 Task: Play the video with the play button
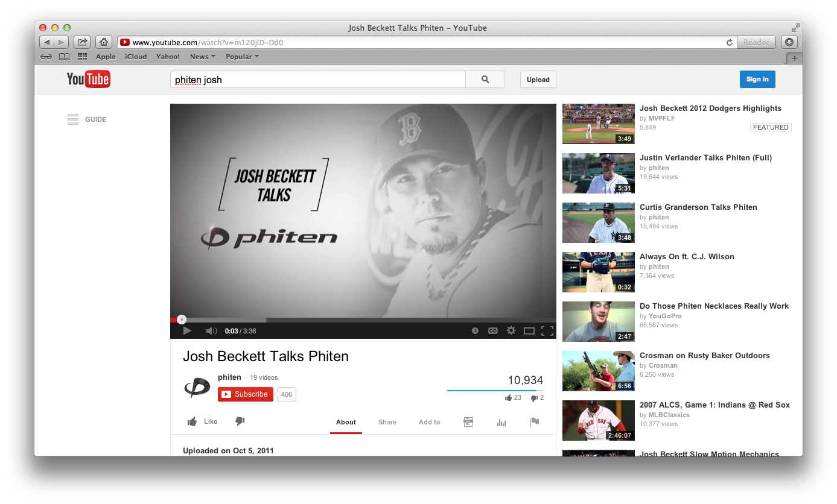187,330
